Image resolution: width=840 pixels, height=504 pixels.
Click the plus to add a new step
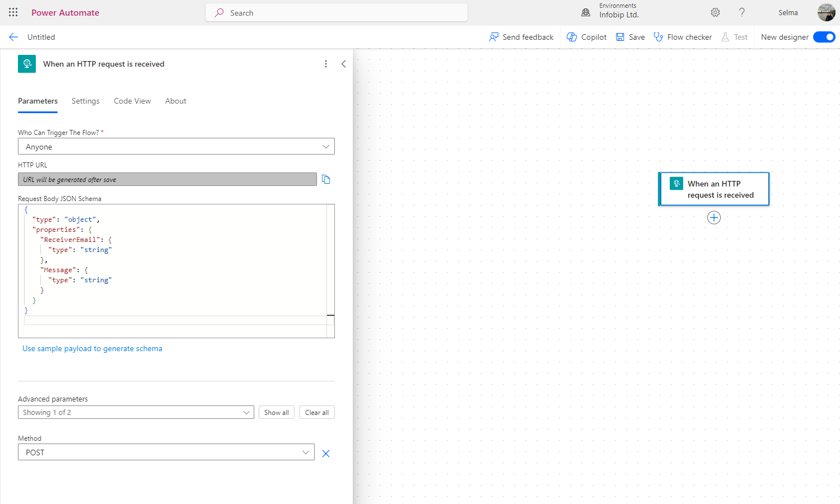[713, 217]
